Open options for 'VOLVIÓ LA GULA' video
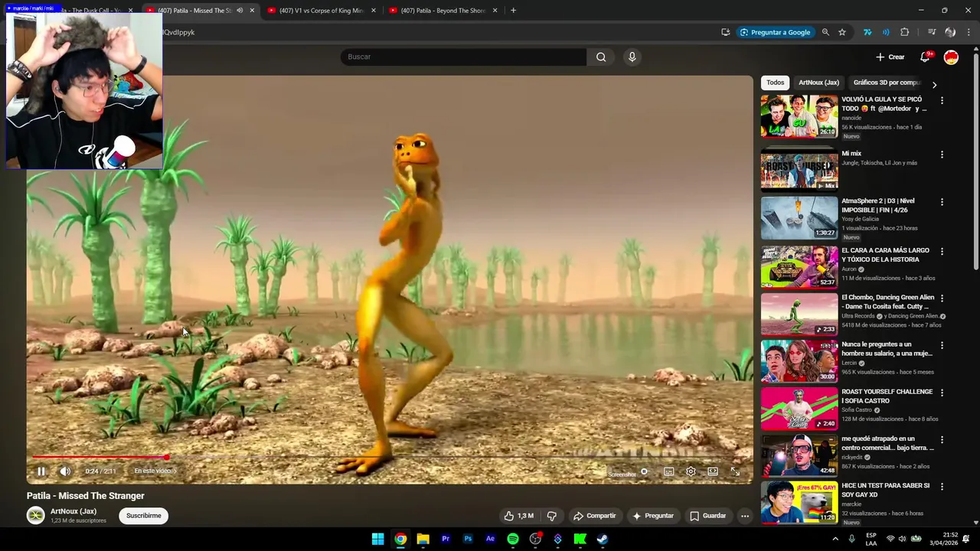The image size is (980, 551). [942, 100]
